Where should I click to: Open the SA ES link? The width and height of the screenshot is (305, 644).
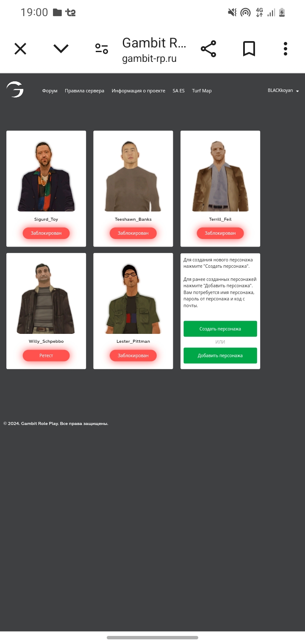coord(178,91)
